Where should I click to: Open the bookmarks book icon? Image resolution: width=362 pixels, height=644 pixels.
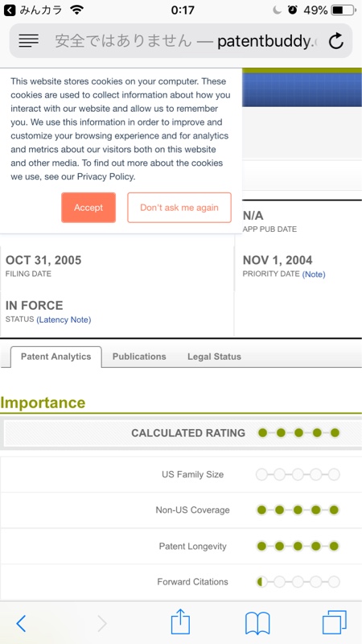click(257, 623)
